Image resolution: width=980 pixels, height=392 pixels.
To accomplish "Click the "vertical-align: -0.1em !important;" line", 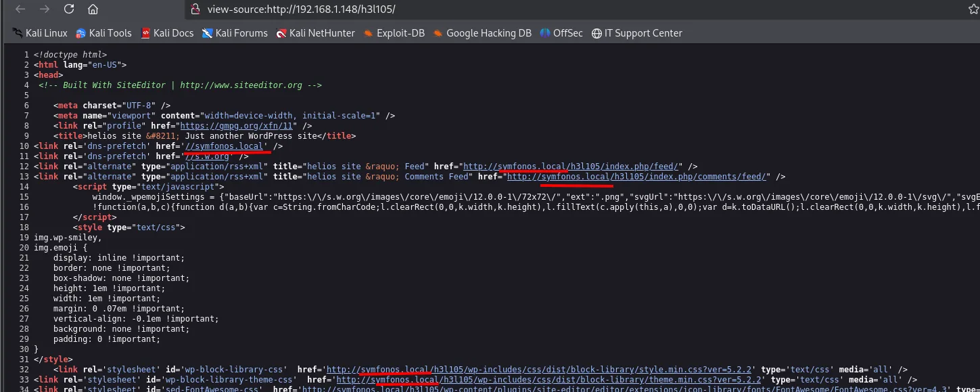I will pos(137,319).
